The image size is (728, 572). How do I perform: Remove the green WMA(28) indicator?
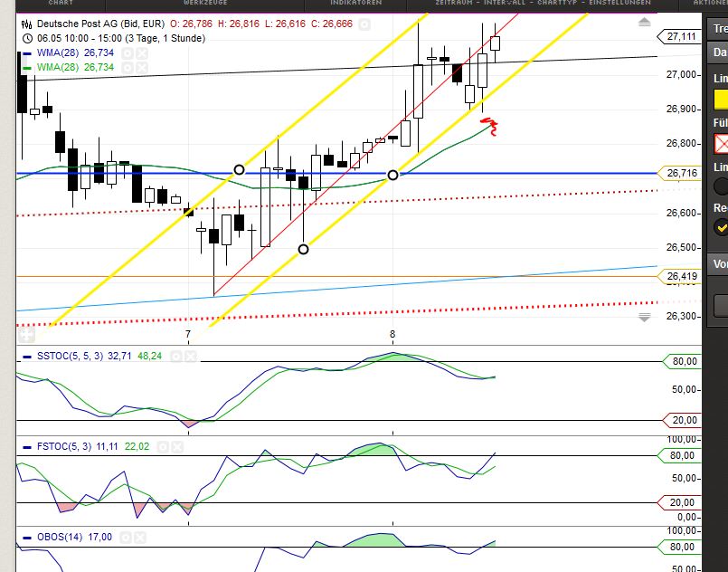[x=142, y=68]
